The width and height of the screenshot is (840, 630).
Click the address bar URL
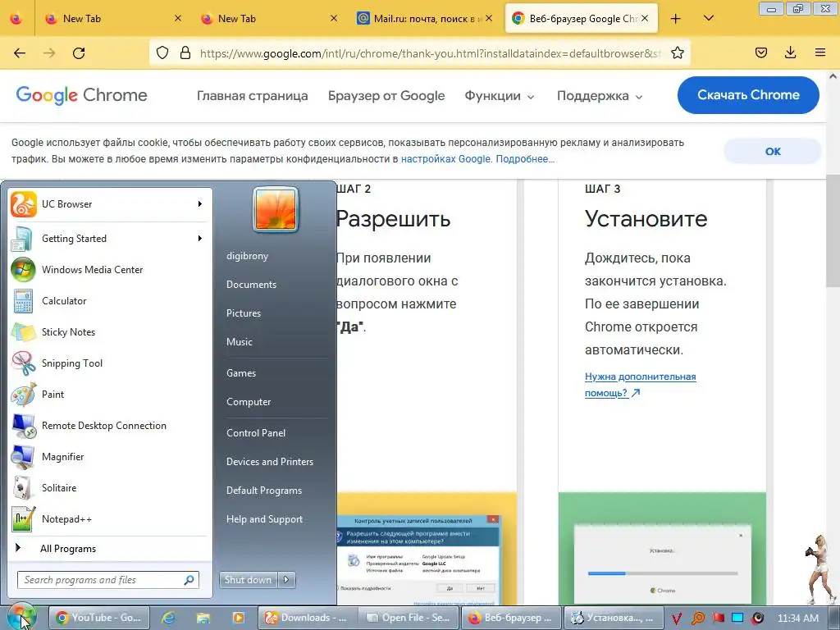point(430,53)
